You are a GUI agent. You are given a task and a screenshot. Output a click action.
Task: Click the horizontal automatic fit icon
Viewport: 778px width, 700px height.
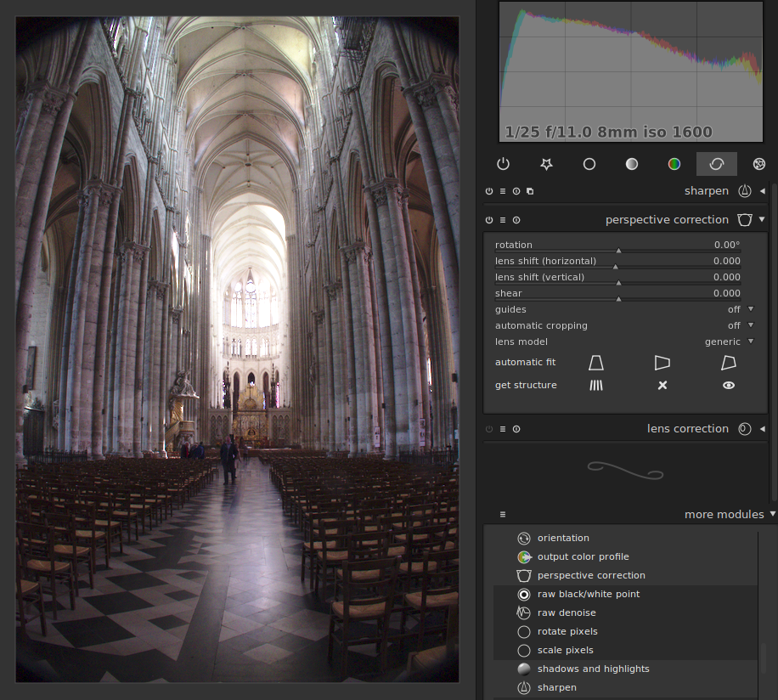(x=662, y=363)
